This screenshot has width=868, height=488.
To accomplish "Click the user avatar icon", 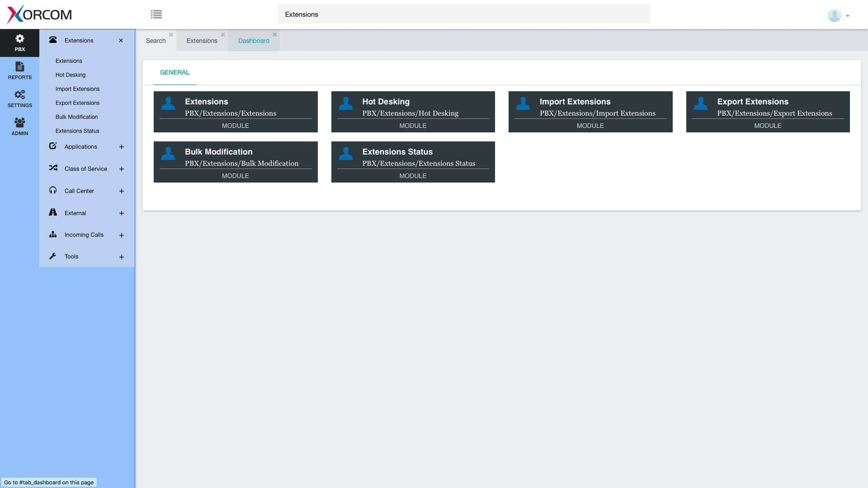I will point(834,15).
